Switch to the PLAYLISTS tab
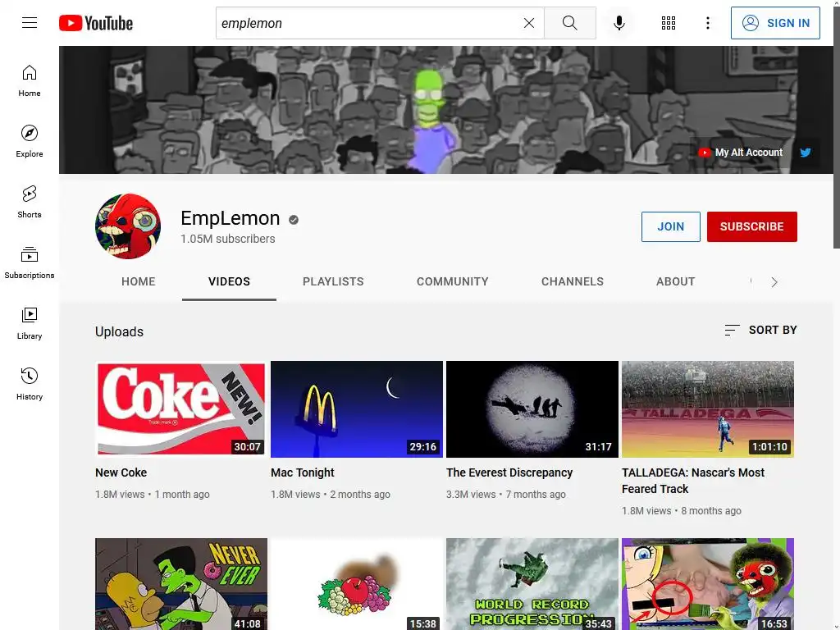Viewport: 840px width, 630px height. (x=333, y=282)
